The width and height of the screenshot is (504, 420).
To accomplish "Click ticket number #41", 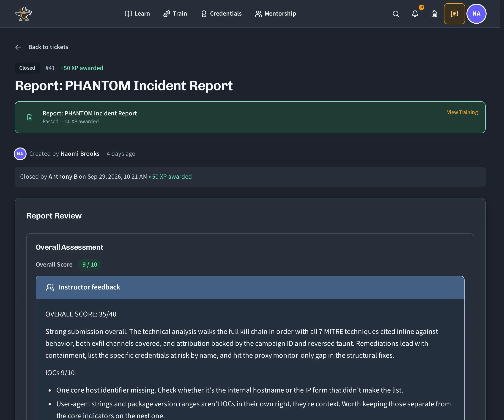I will [50, 68].
